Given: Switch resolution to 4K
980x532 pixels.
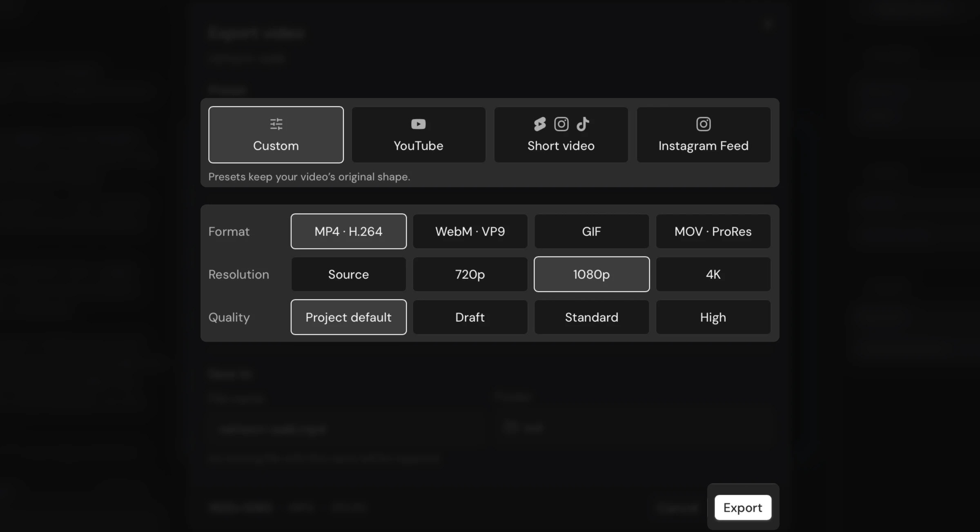Looking at the screenshot, I should coord(713,274).
